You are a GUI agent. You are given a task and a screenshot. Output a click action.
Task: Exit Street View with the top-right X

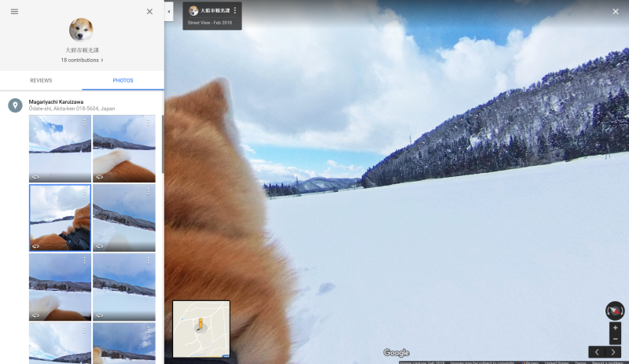point(616,12)
